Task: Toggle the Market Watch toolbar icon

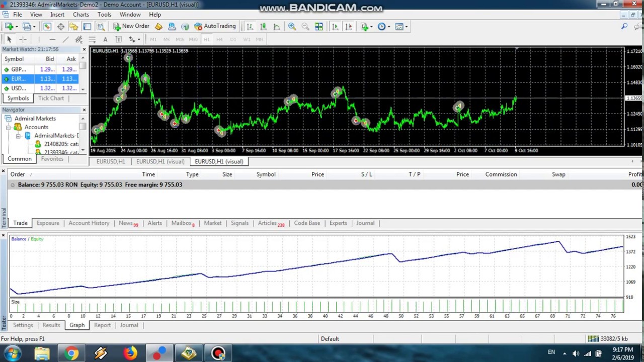Action: pyautogui.click(x=47, y=26)
